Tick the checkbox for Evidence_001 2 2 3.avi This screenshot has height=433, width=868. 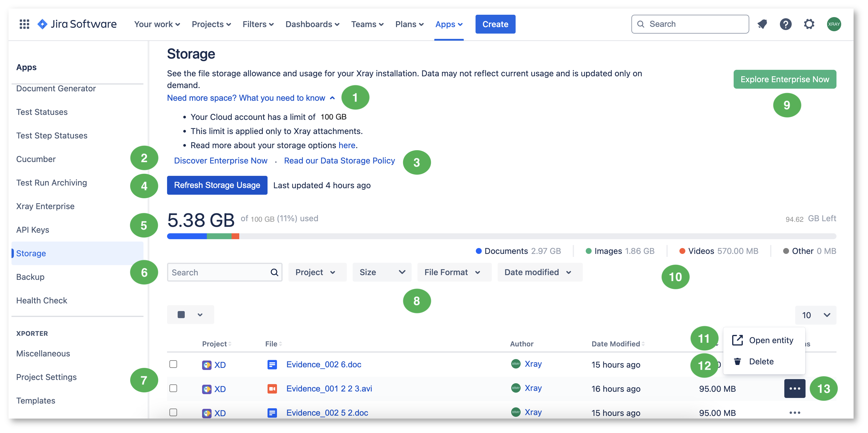[173, 389]
